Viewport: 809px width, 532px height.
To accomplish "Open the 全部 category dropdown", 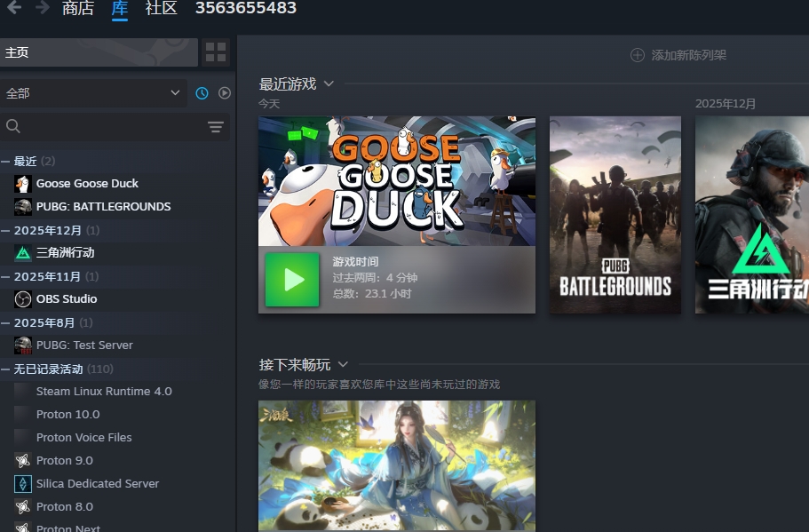I will (x=93, y=93).
